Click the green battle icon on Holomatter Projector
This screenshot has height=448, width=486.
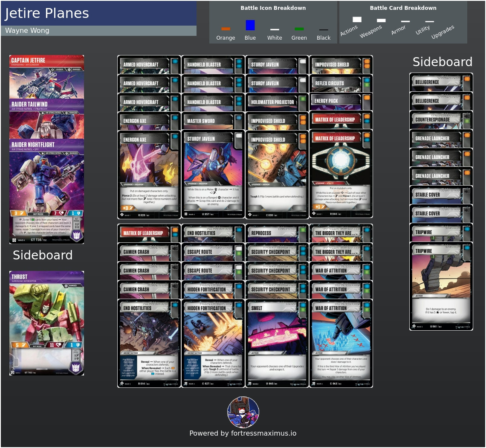[303, 99]
